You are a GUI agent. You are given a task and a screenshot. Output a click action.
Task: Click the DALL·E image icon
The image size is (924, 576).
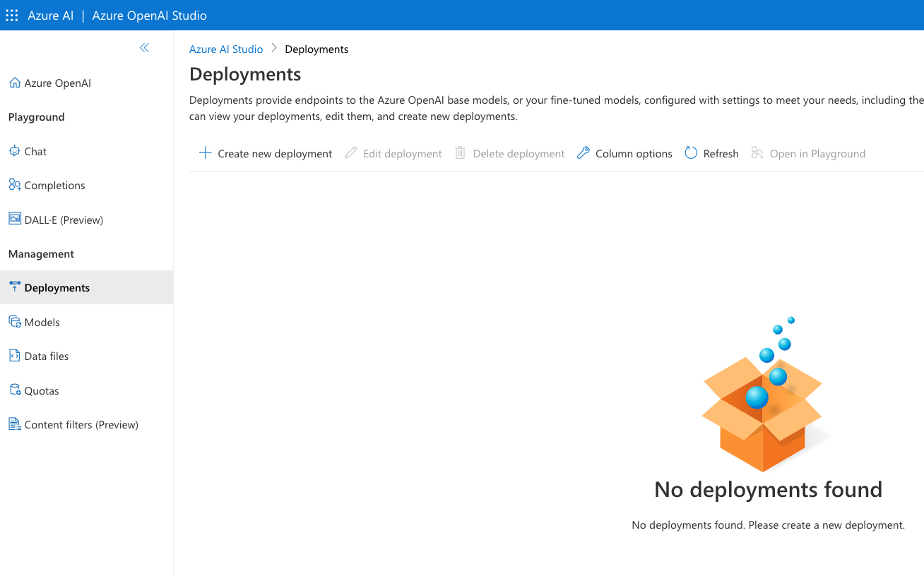point(15,219)
